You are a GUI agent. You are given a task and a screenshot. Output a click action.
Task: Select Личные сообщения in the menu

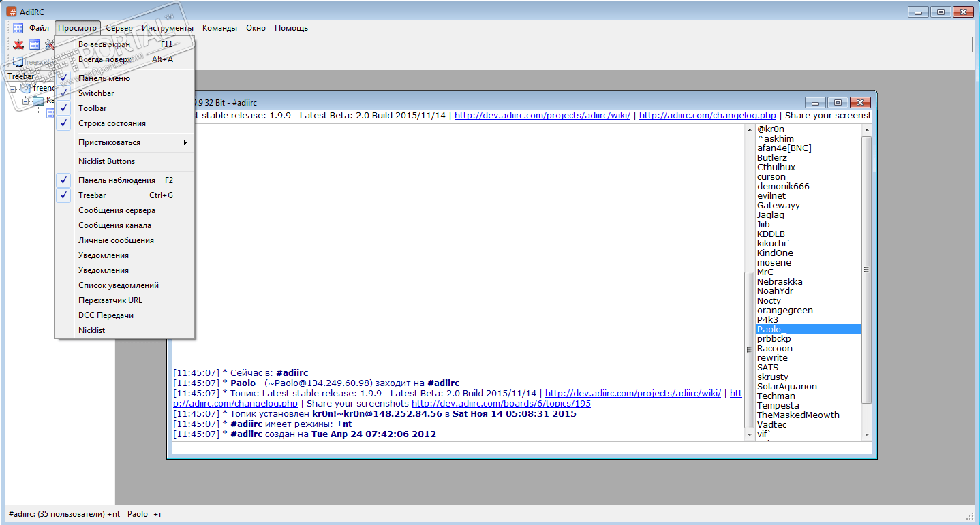click(x=125, y=240)
